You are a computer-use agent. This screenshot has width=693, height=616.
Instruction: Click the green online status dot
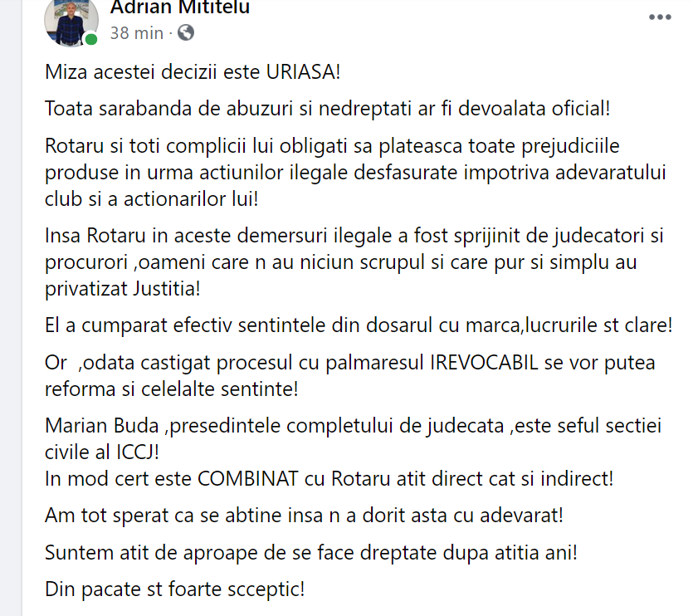coord(91,39)
